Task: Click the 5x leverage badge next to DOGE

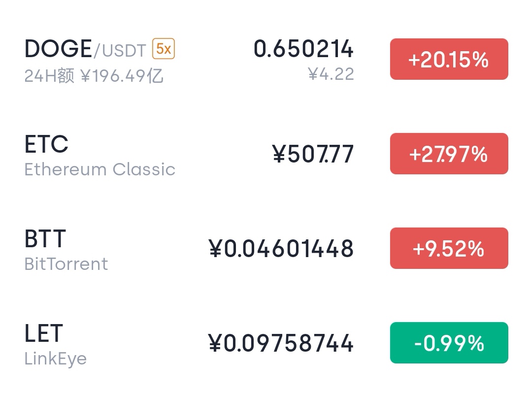Action: pos(163,49)
